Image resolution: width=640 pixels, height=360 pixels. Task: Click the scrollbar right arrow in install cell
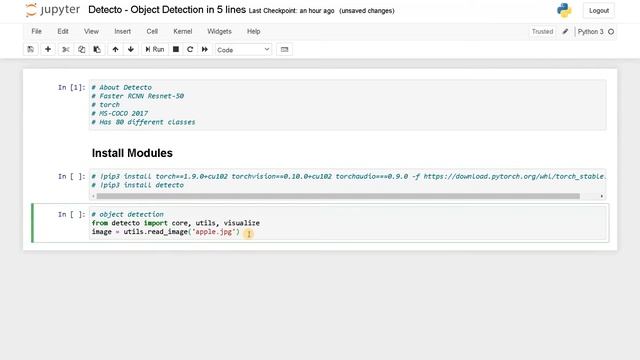pos(602,196)
